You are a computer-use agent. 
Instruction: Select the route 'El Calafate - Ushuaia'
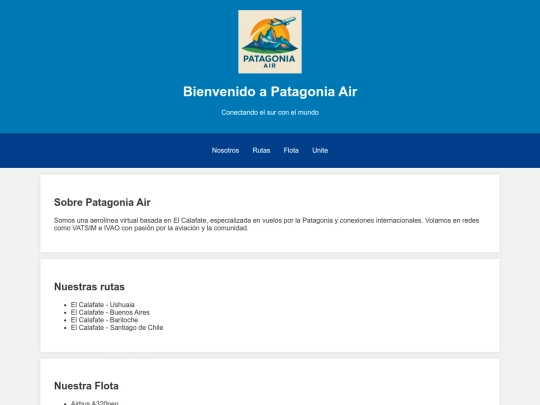coord(103,305)
